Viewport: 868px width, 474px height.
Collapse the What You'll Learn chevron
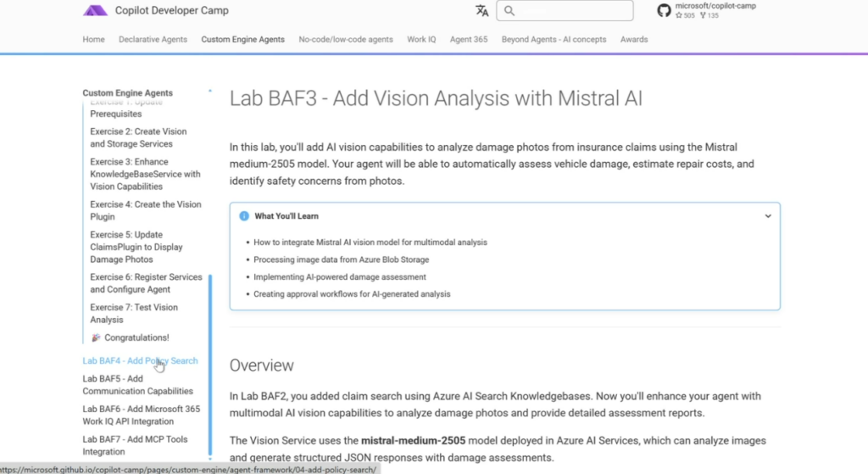(x=768, y=216)
